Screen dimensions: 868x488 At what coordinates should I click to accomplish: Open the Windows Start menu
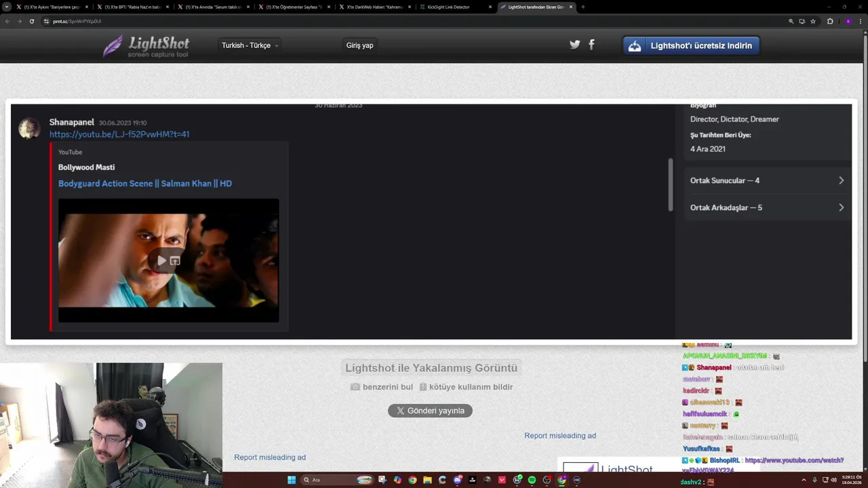coord(292,480)
